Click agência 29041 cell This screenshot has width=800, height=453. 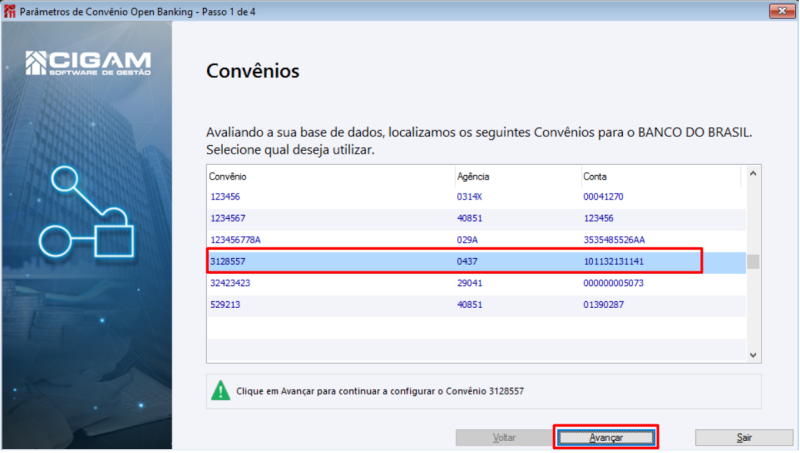469,283
